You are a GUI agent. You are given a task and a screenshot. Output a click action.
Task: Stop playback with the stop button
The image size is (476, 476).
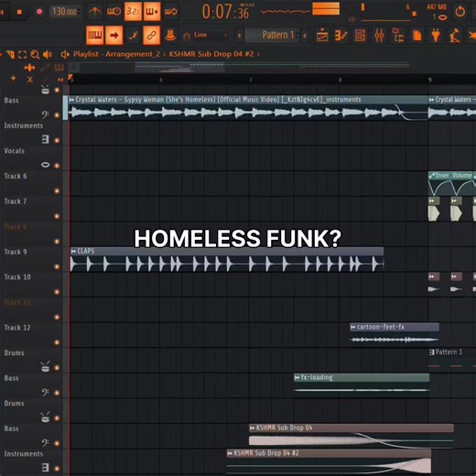[19, 12]
